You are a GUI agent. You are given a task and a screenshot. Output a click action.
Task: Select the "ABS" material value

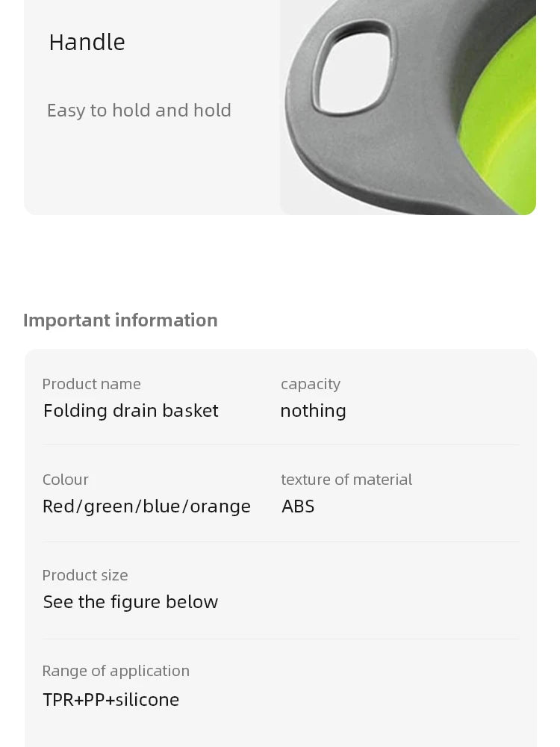click(x=298, y=506)
